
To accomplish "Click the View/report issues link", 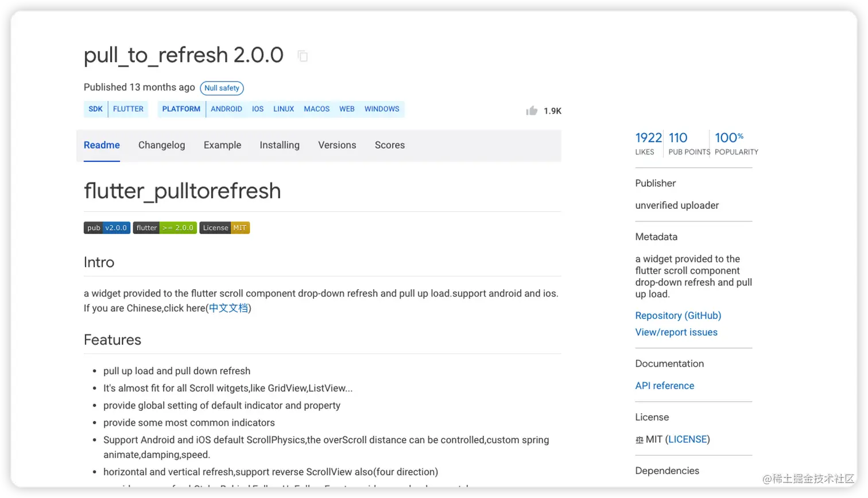I will 676,332.
